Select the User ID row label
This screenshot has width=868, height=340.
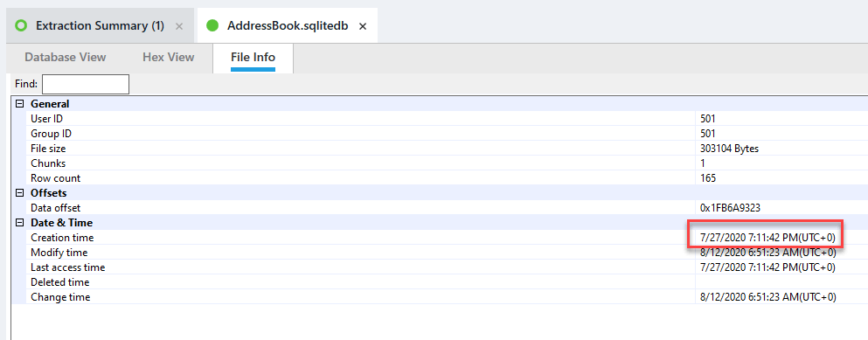pyautogui.click(x=47, y=119)
